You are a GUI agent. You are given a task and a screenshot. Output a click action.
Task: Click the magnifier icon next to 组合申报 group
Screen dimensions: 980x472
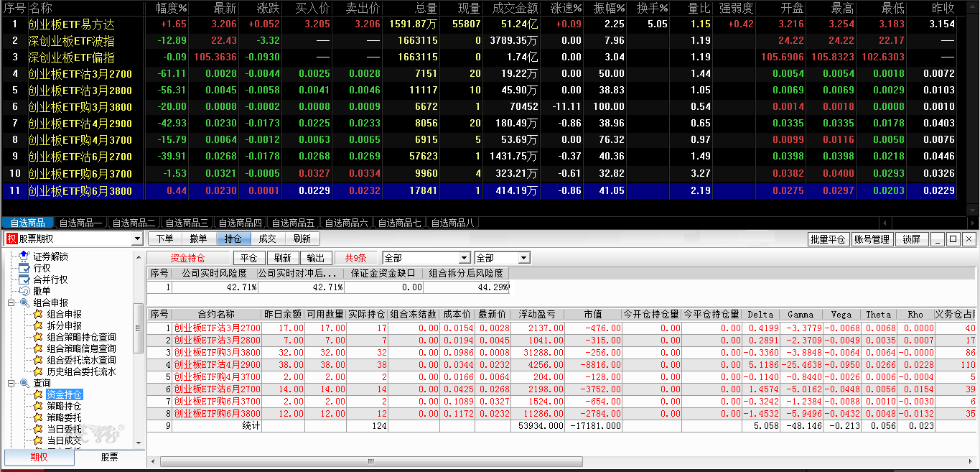(x=24, y=302)
